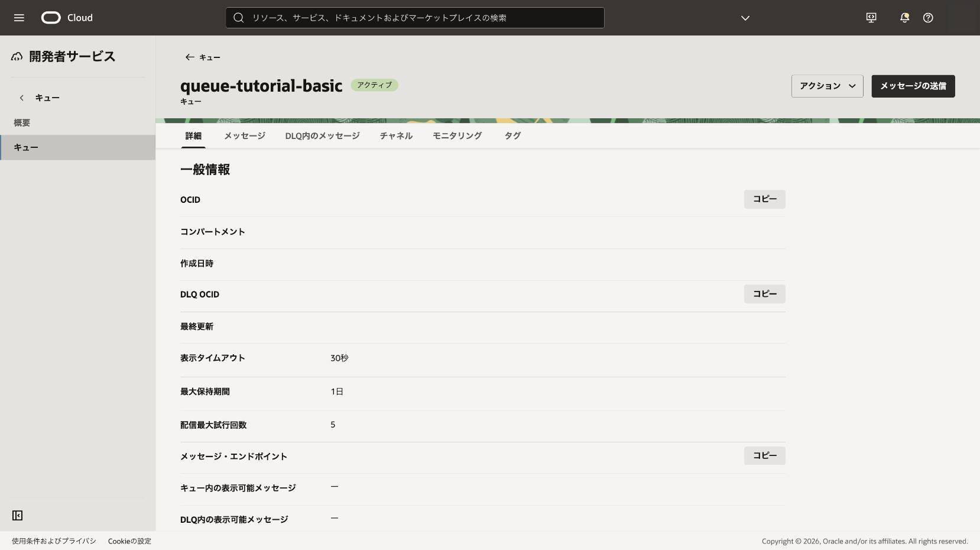This screenshot has width=980, height=550.
Task: Open the Cloud Shell developer tools icon
Action: pos(871,18)
